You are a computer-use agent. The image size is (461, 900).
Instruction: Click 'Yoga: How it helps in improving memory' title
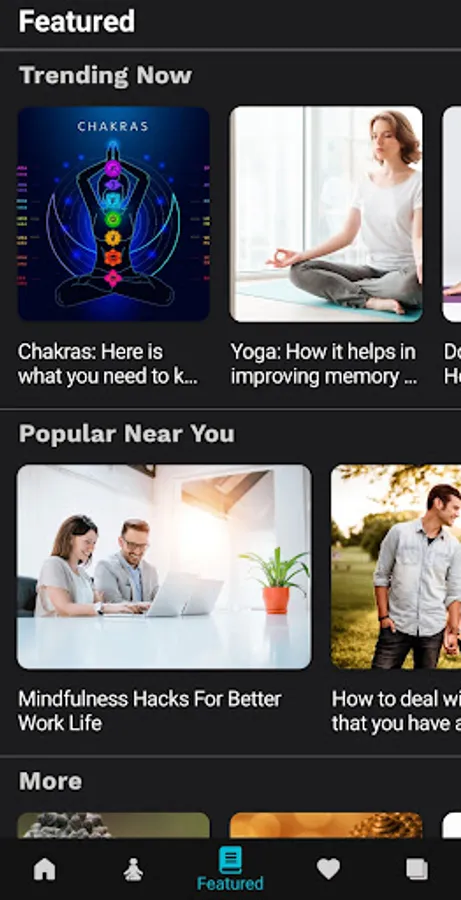click(324, 364)
